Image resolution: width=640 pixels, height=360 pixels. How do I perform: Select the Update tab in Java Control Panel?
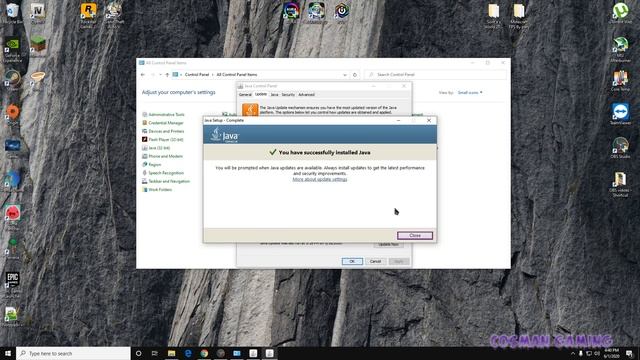pyautogui.click(x=260, y=94)
